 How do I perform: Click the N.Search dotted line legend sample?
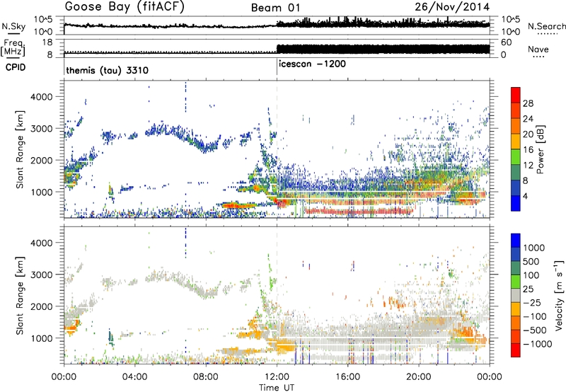click(x=548, y=34)
